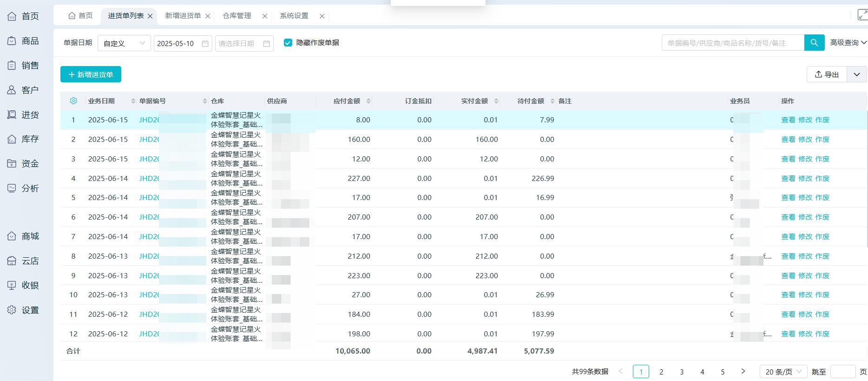Switch to 首页 tab

[x=80, y=16]
